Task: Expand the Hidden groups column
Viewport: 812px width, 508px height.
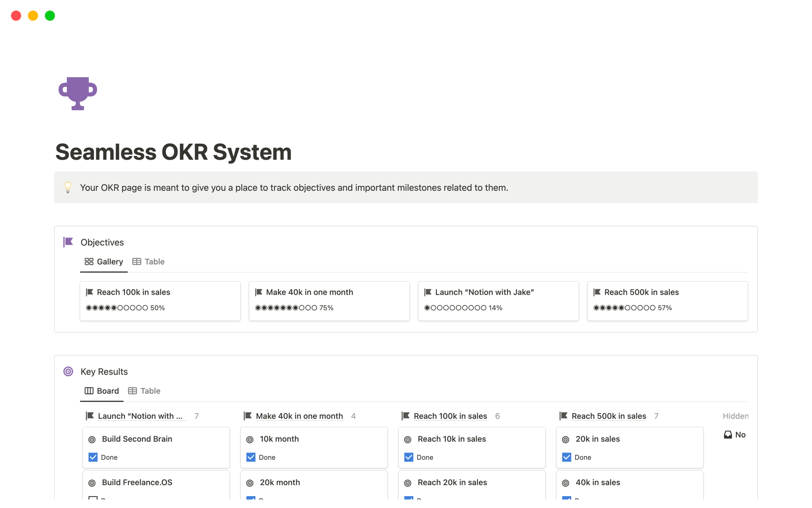Action: coord(735,416)
